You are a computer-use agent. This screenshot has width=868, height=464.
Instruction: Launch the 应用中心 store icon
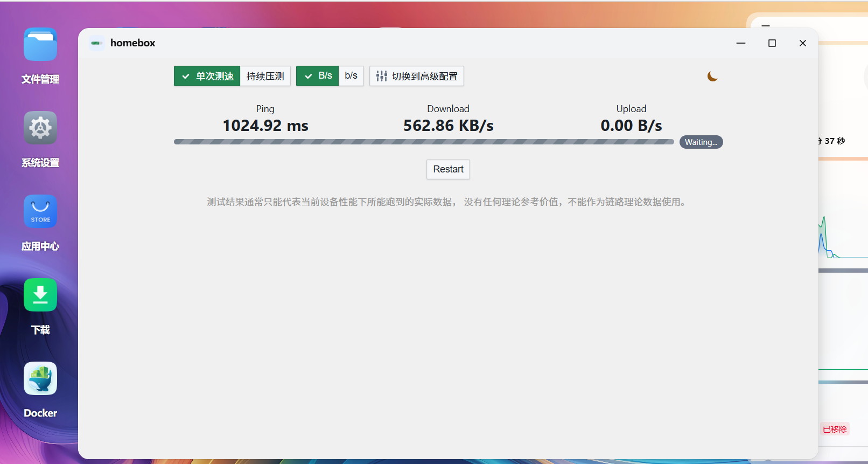click(40, 211)
